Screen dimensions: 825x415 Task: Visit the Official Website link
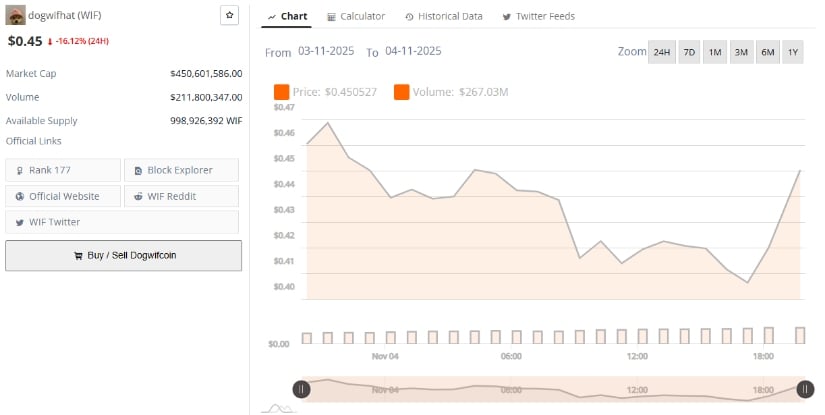click(x=62, y=196)
